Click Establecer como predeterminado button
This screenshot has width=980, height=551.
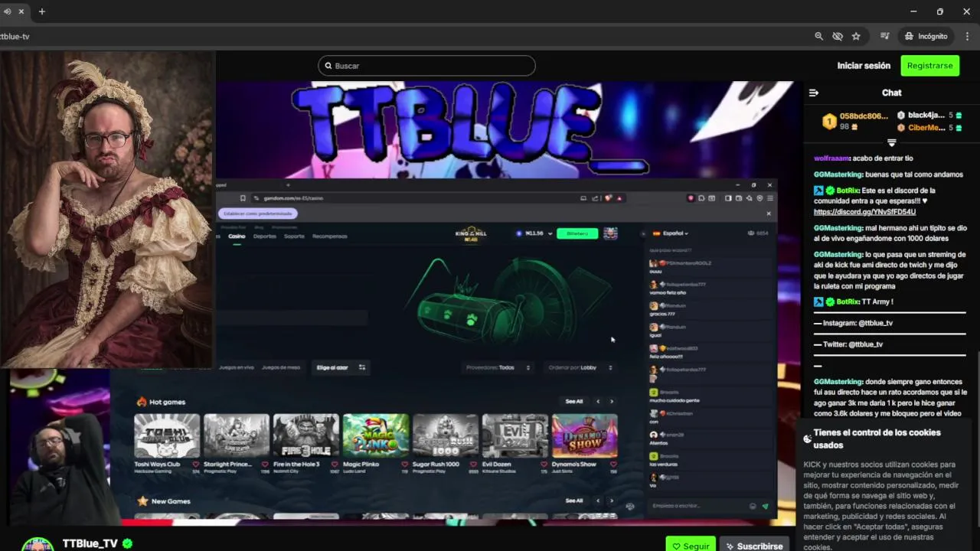[258, 214]
